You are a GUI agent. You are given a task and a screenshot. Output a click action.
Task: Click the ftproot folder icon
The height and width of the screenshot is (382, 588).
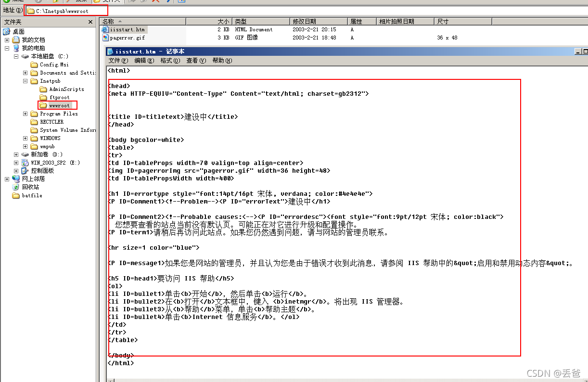[43, 97]
